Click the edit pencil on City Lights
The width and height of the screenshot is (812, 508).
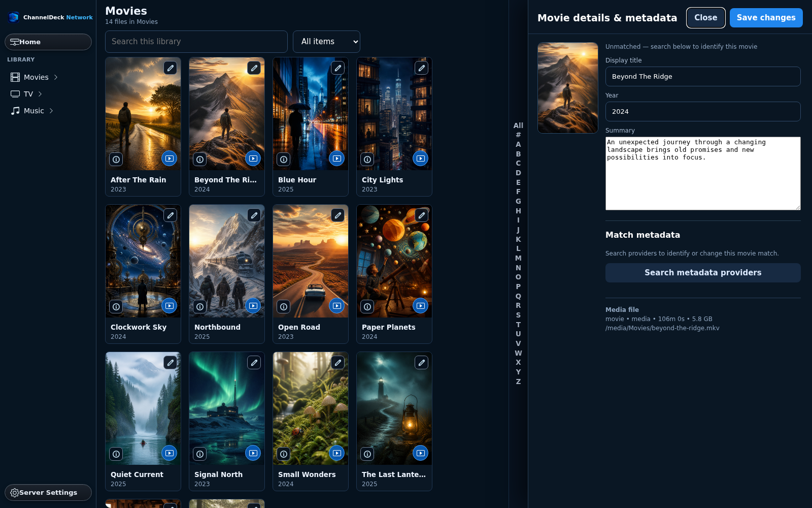pos(422,68)
